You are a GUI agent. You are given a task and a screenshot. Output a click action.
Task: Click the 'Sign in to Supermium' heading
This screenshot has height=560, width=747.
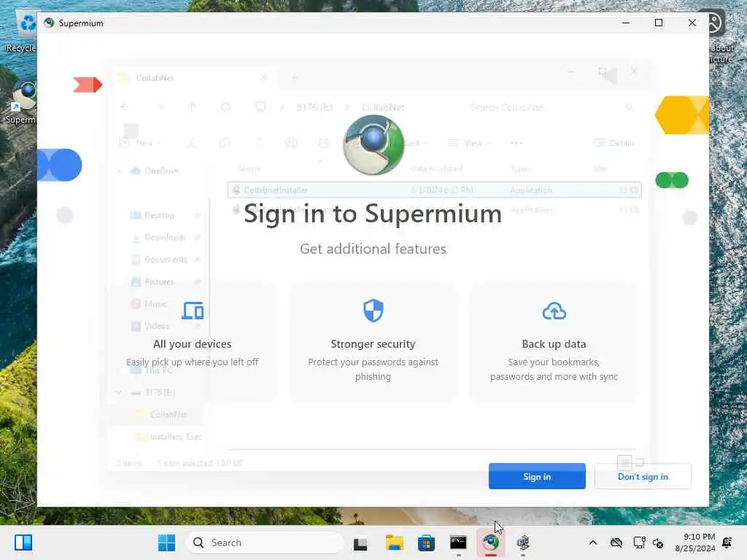pyautogui.click(x=373, y=214)
